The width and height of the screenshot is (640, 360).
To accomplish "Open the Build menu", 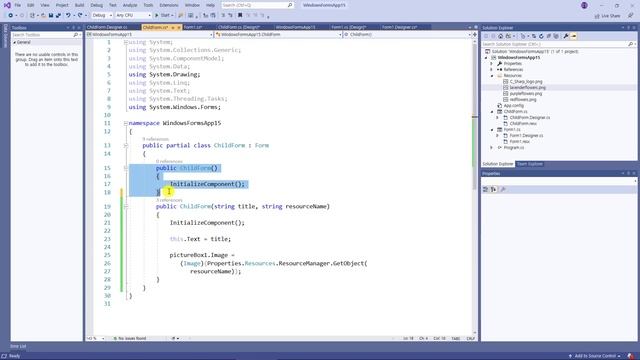I will pyautogui.click(x=79, y=5).
